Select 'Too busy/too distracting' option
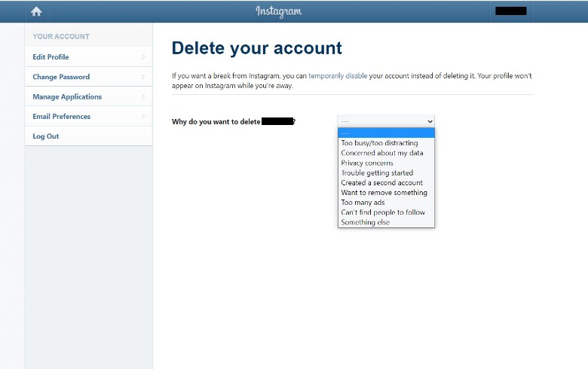Image resolution: width=588 pixels, height=369 pixels. (x=379, y=143)
